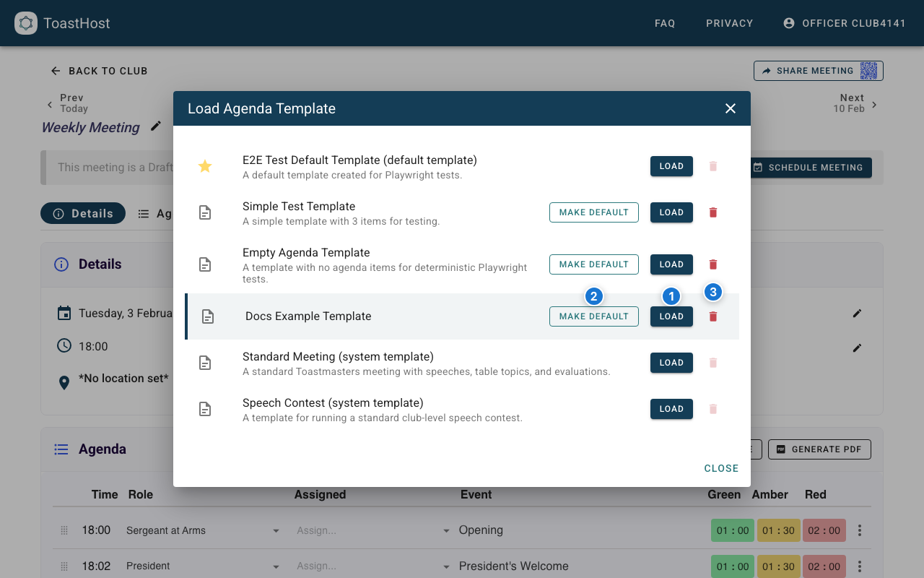924x578 pixels.
Task: Click the star icon marking the default template
Action: (205, 166)
